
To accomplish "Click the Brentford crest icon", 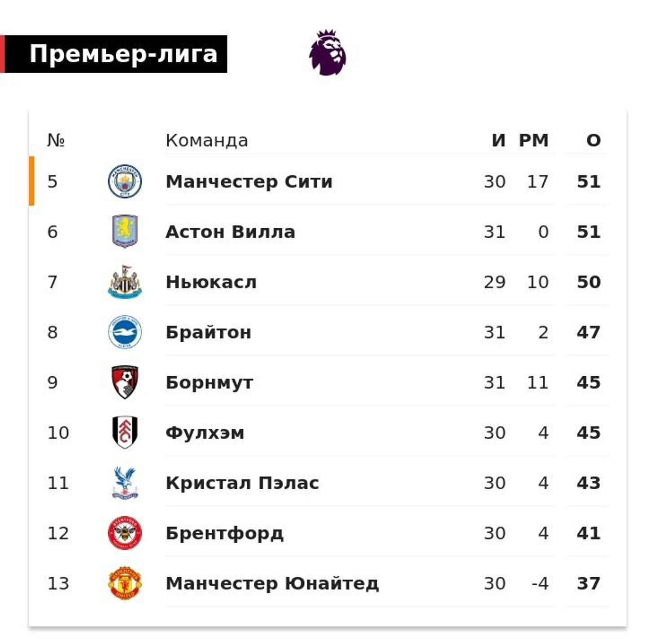I will 125,533.
